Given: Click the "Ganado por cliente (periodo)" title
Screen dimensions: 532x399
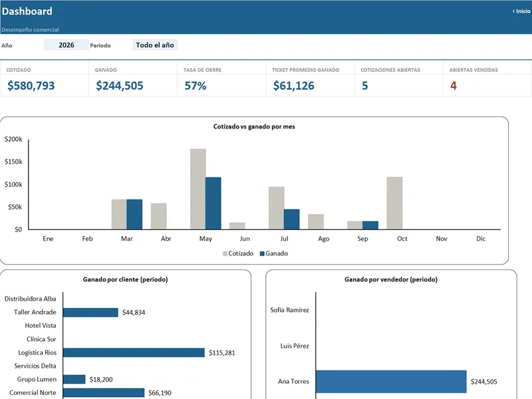Looking at the screenshot, I should click(x=126, y=279).
